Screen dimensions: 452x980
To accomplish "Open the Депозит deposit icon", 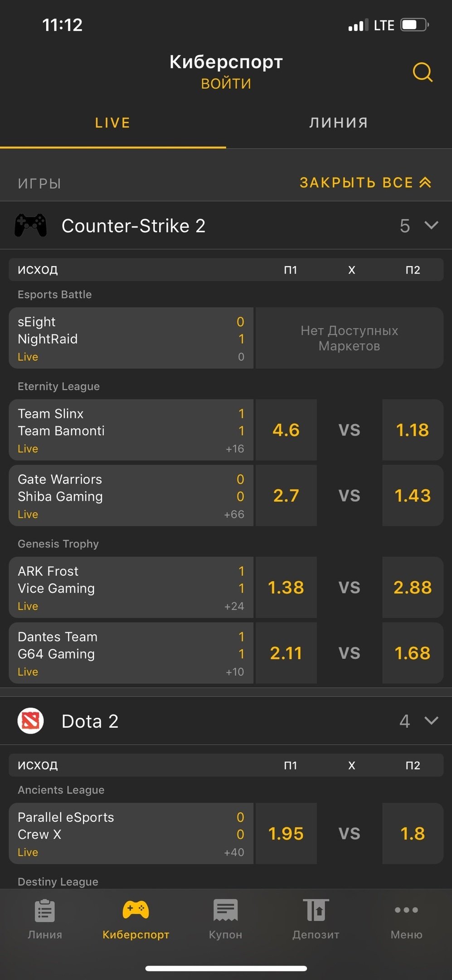I will [x=316, y=911].
